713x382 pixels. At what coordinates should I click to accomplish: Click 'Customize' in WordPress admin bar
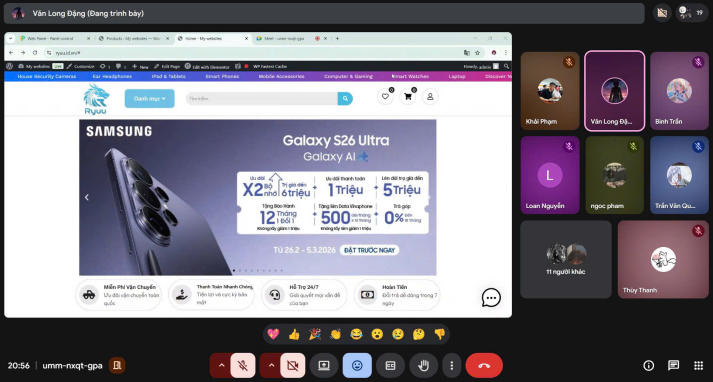[x=80, y=66]
